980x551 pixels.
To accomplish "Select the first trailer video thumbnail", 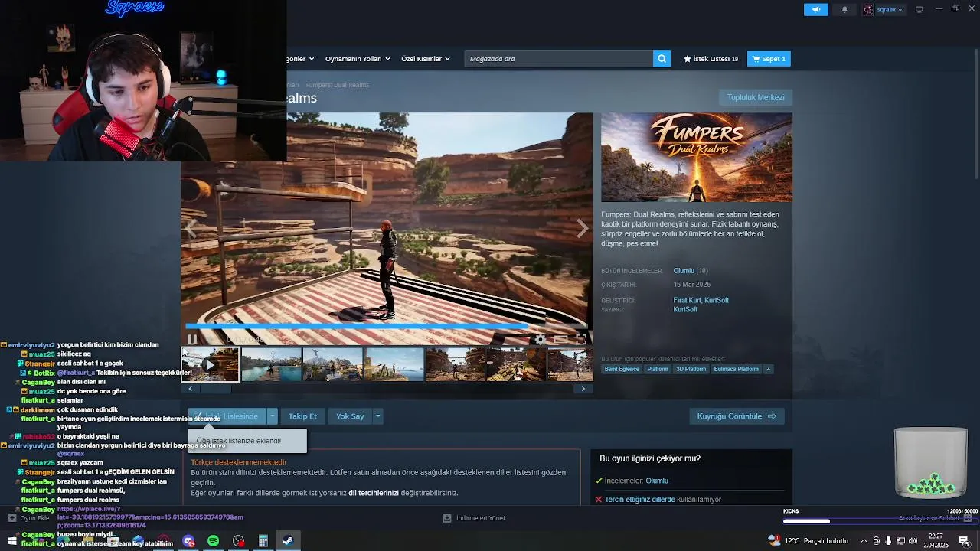I will pos(210,364).
